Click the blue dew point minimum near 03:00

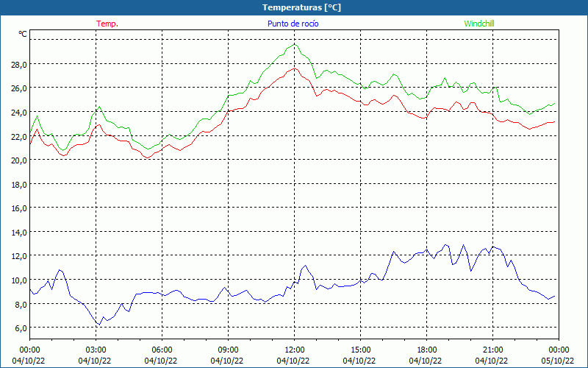[x=99, y=325]
